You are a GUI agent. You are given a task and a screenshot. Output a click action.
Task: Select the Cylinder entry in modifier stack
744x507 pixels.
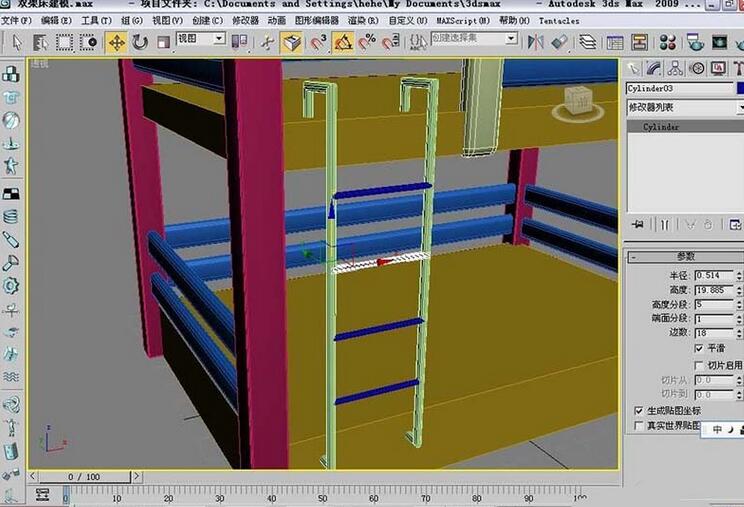(x=661, y=127)
